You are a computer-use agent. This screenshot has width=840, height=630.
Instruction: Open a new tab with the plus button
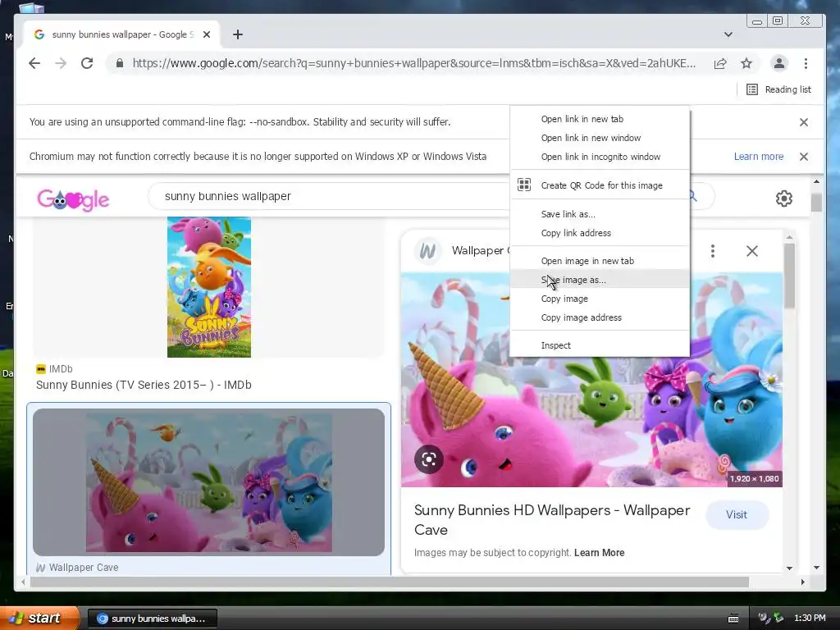tap(238, 34)
